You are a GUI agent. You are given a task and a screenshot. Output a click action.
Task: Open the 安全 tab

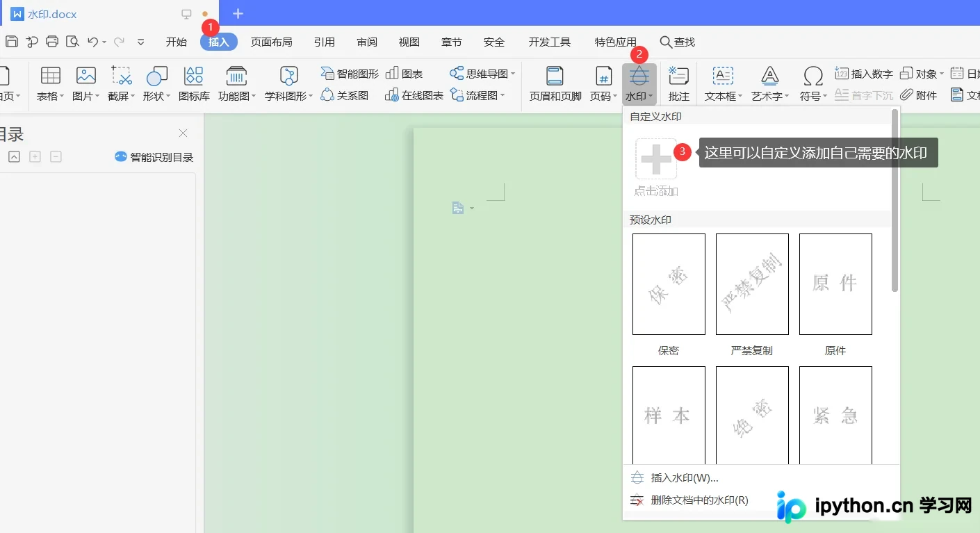click(x=494, y=42)
